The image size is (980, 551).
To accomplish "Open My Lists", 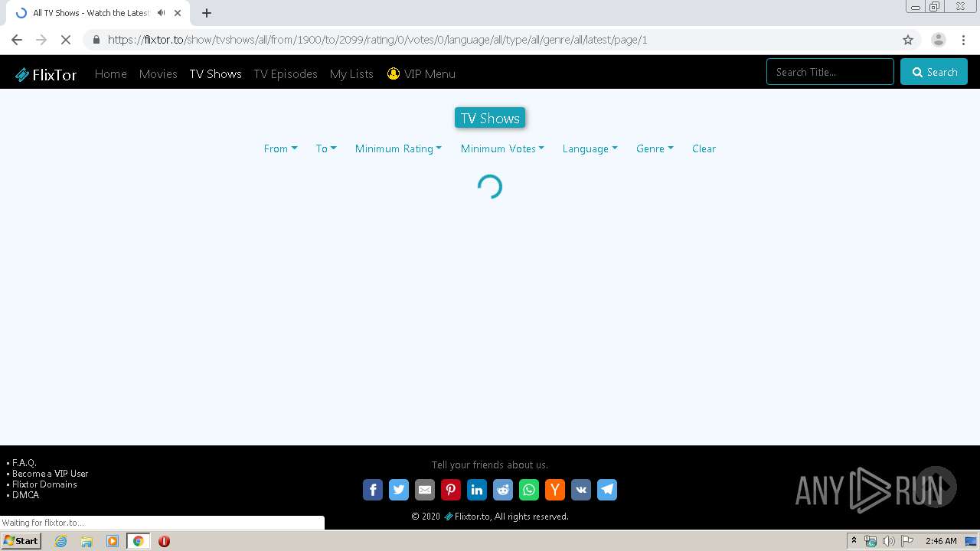I will coord(351,74).
